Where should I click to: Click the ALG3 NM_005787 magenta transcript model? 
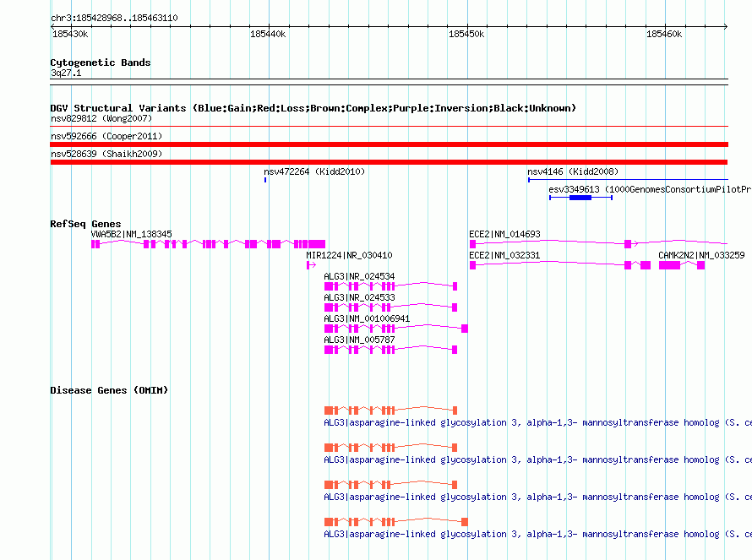pos(391,350)
